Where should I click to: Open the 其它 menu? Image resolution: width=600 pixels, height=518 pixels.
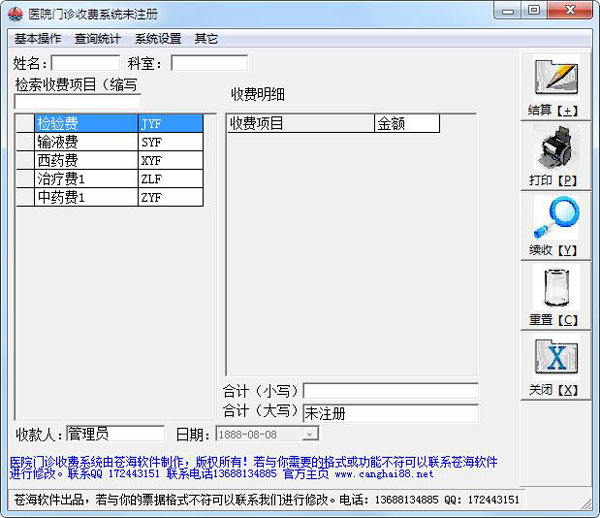[x=206, y=39]
